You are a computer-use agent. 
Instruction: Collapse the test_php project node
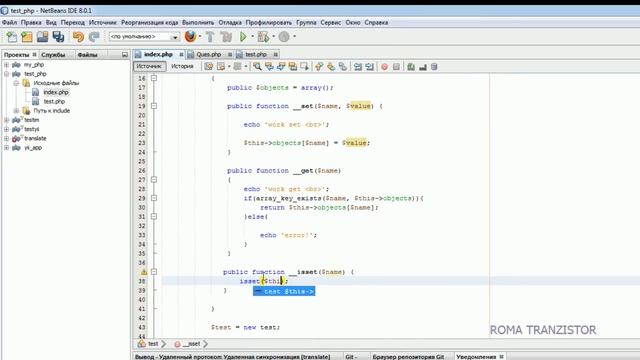click(x=7, y=74)
